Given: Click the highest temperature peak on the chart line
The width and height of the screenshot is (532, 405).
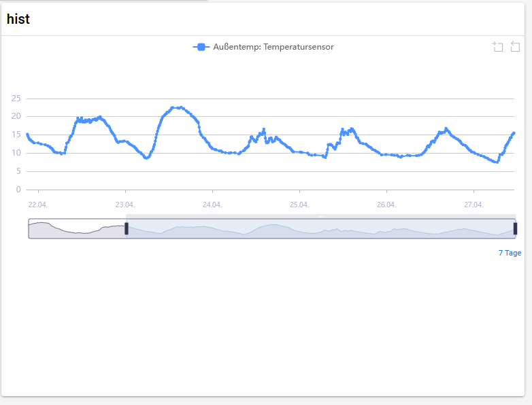Looking at the screenshot, I should click(x=177, y=107).
